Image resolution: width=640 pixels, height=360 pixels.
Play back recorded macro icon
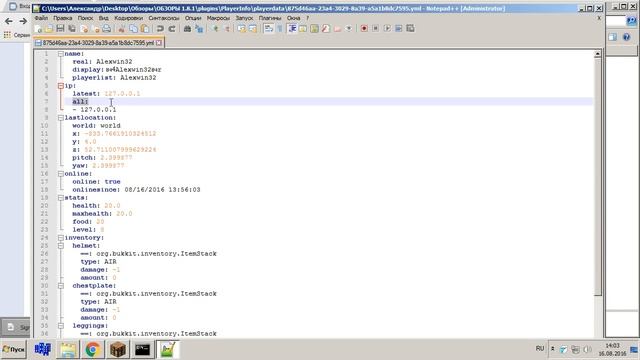click(x=387, y=29)
